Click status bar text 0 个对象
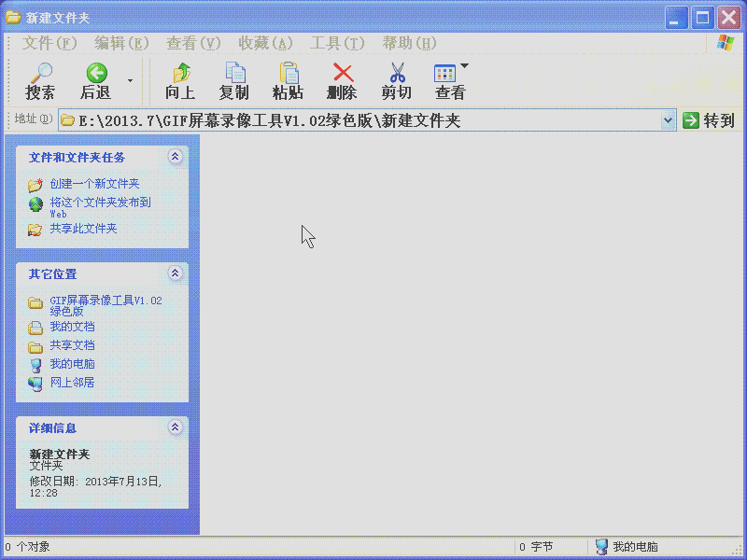 coord(27,547)
